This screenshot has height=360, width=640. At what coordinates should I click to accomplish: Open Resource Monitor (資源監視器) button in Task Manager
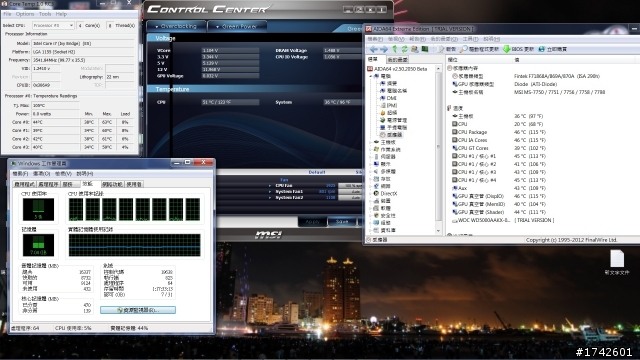pos(138,310)
